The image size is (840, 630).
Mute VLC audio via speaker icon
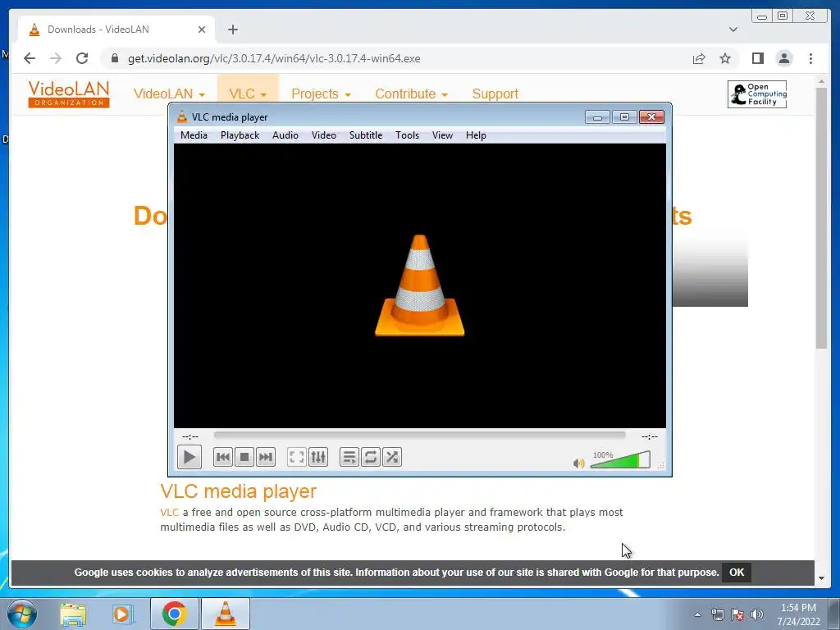click(578, 463)
